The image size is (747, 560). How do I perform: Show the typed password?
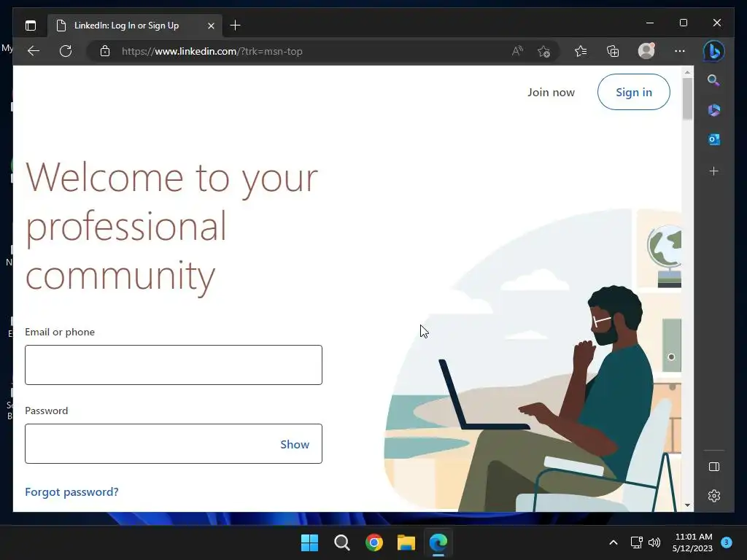295,444
